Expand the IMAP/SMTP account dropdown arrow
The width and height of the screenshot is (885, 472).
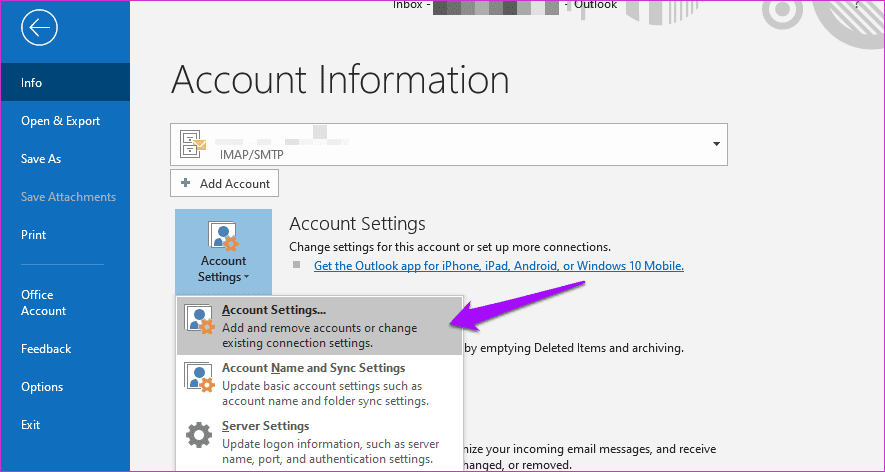716,144
